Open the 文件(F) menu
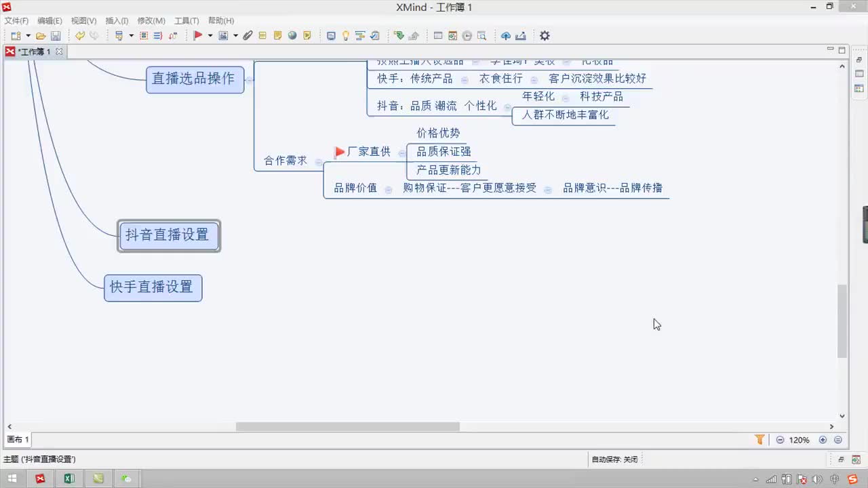868x488 pixels. click(16, 21)
